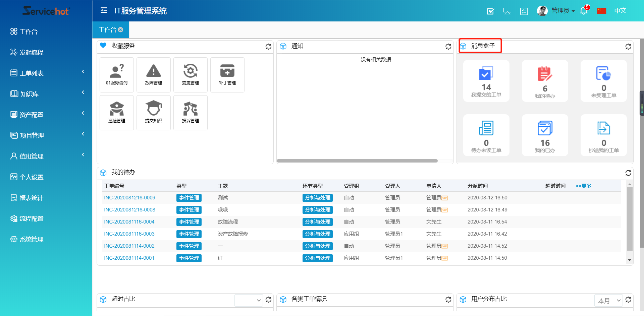Expand the 资产配置 sidebar menu
Screen dimensions: 644x316
point(46,115)
